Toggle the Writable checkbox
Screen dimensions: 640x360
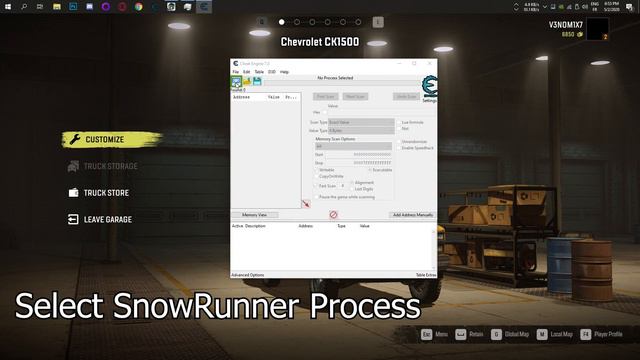pyautogui.click(x=316, y=170)
